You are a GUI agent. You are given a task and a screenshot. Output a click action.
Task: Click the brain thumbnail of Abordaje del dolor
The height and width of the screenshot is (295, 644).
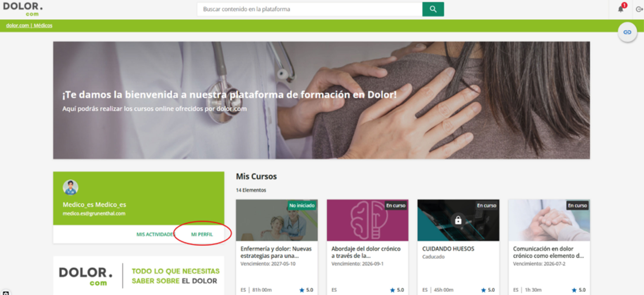(x=367, y=220)
